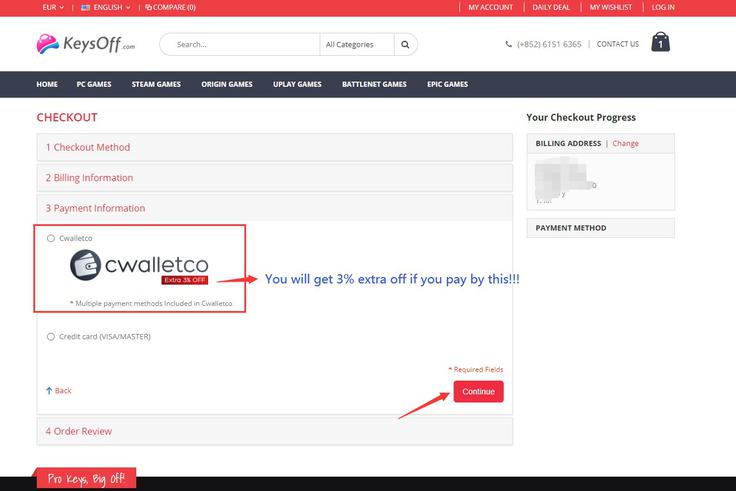Open the English language dropdown
The height and width of the screenshot is (491, 736).
106,7
